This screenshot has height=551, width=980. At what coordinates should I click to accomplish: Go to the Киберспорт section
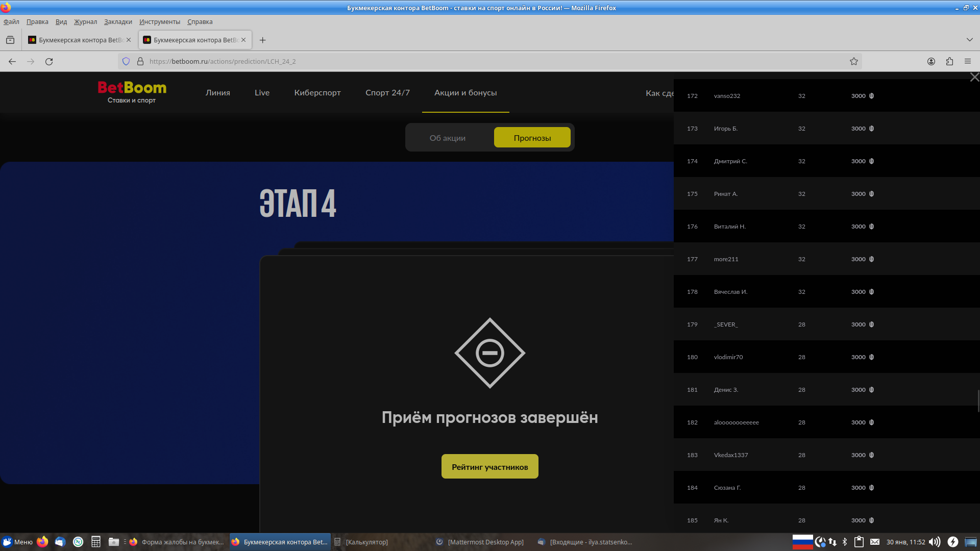[317, 92]
